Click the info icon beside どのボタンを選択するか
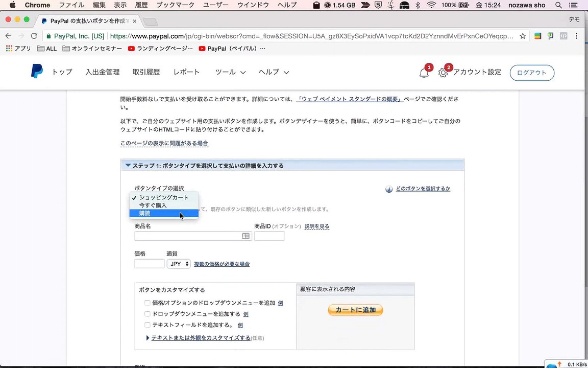Image resolution: width=588 pixels, height=368 pixels. pyautogui.click(x=389, y=189)
